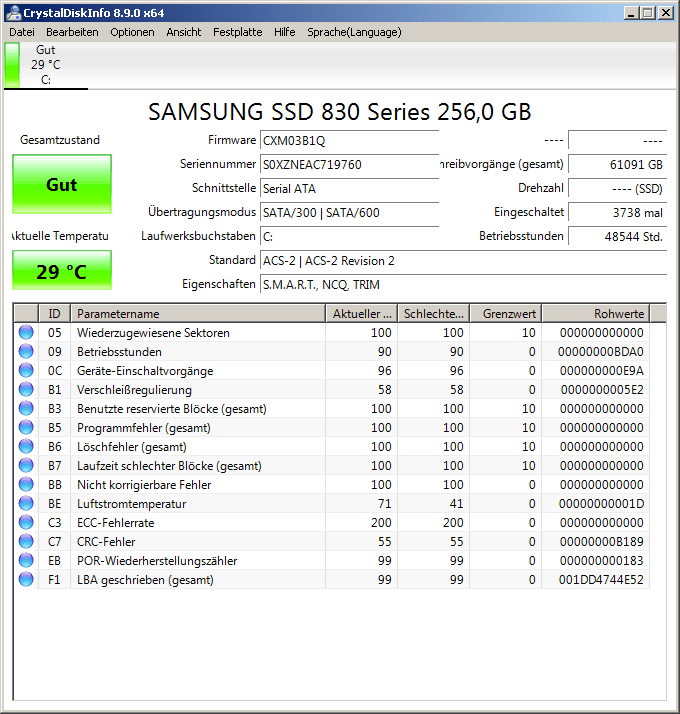
Task: Click the status orb for Löschfehler row
Action: (26, 447)
